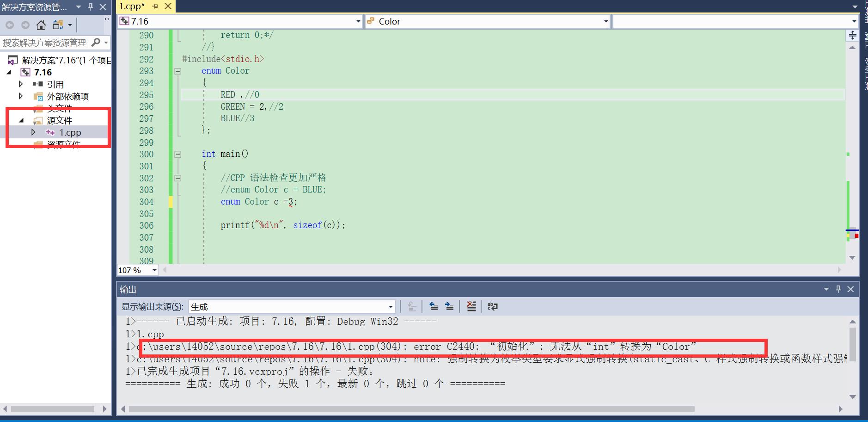Image resolution: width=868 pixels, height=422 pixels.
Task: Open the 107 % zoom level dropdown
Action: 154,270
